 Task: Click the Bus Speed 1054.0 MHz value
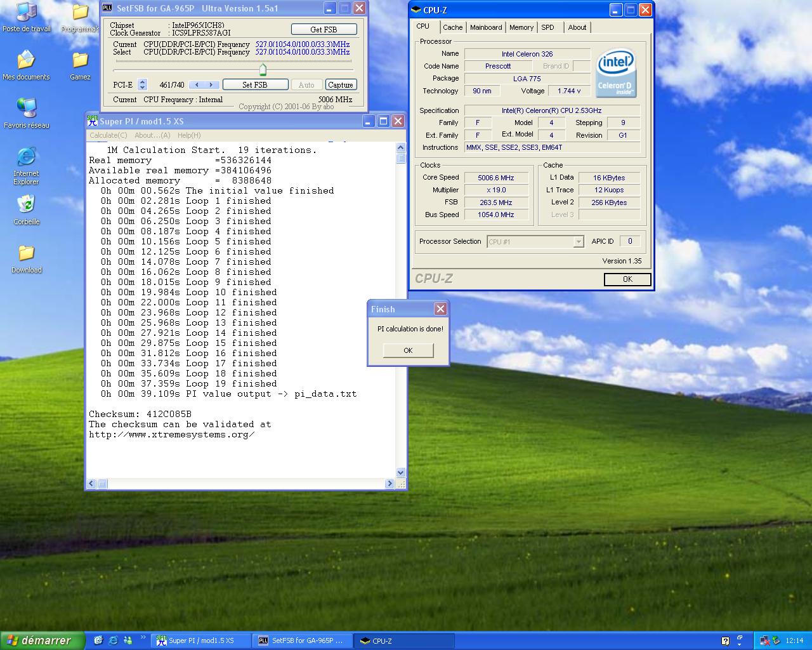tap(496, 215)
